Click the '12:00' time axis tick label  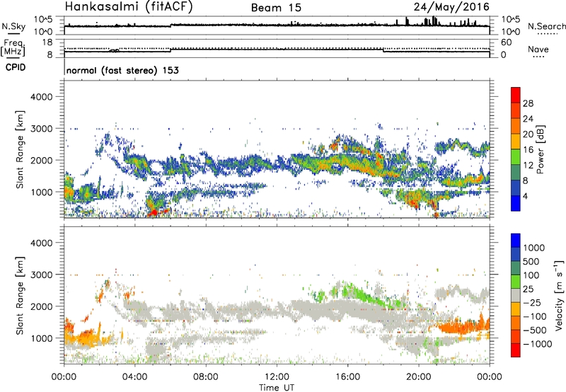[x=277, y=377]
